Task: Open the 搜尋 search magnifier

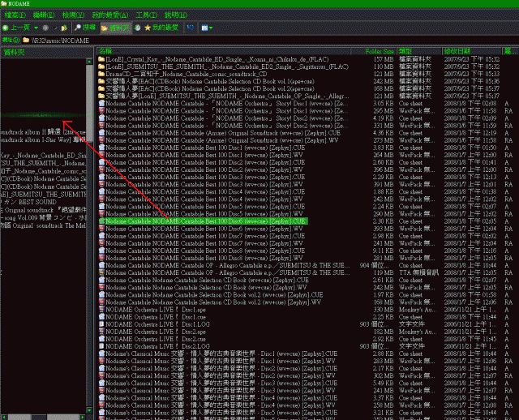Action: tap(85, 28)
